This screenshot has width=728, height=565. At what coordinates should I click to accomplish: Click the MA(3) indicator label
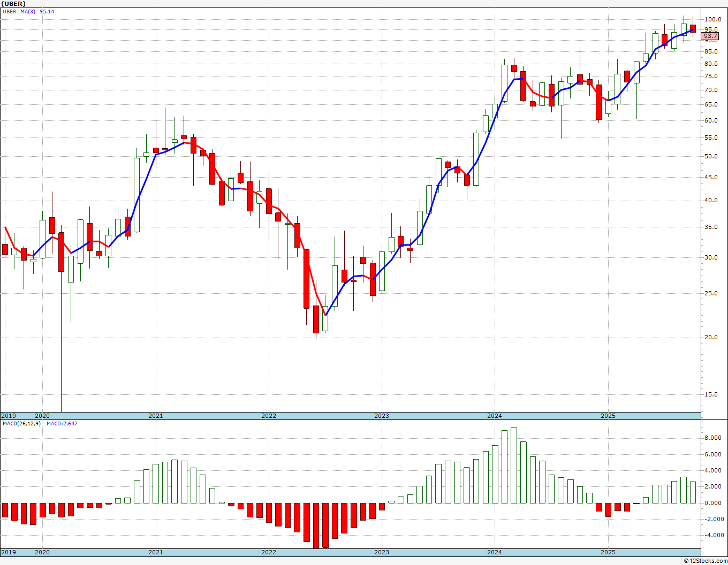pos(28,11)
